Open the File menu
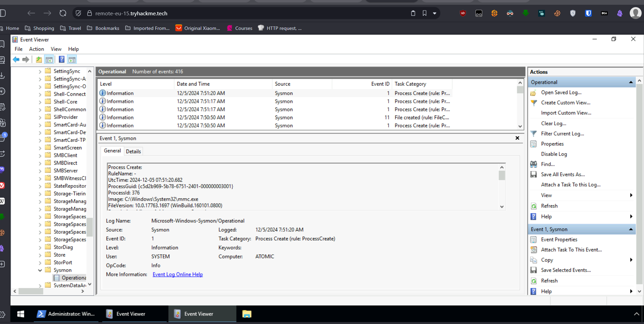 (x=19, y=49)
